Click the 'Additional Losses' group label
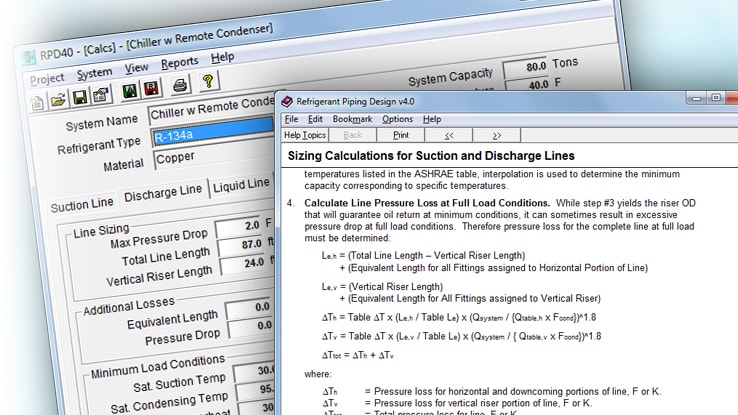The image size is (738, 415). click(x=129, y=306)
